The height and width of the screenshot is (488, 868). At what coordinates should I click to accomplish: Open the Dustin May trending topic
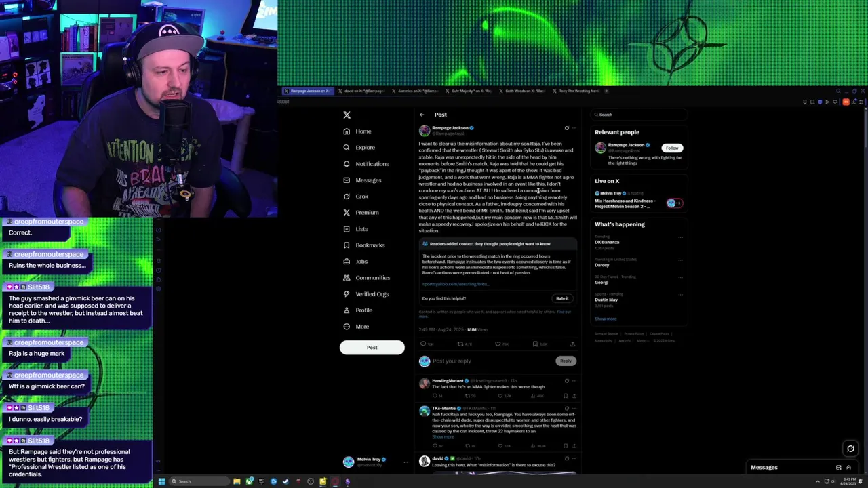(x=606, y=300)
